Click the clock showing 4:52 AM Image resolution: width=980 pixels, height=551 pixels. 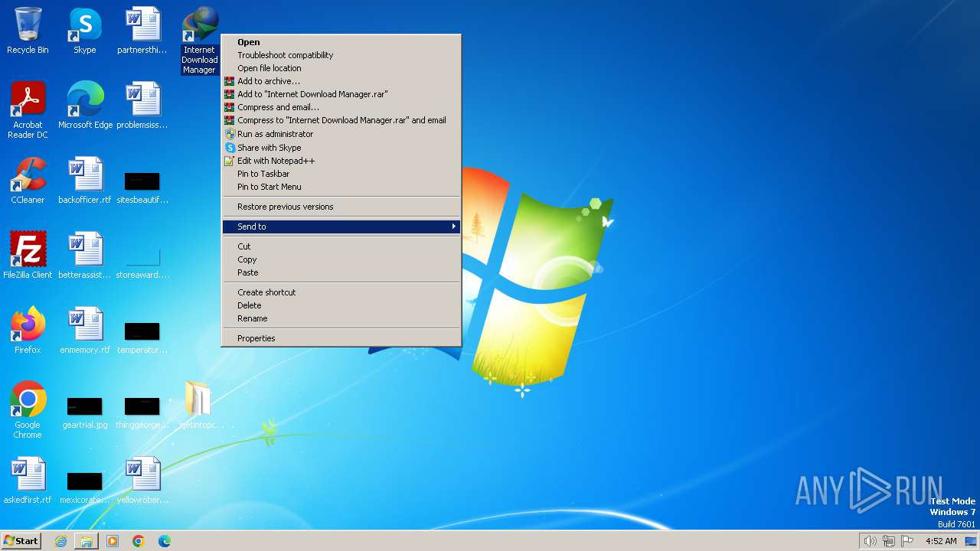click(941, 541)
